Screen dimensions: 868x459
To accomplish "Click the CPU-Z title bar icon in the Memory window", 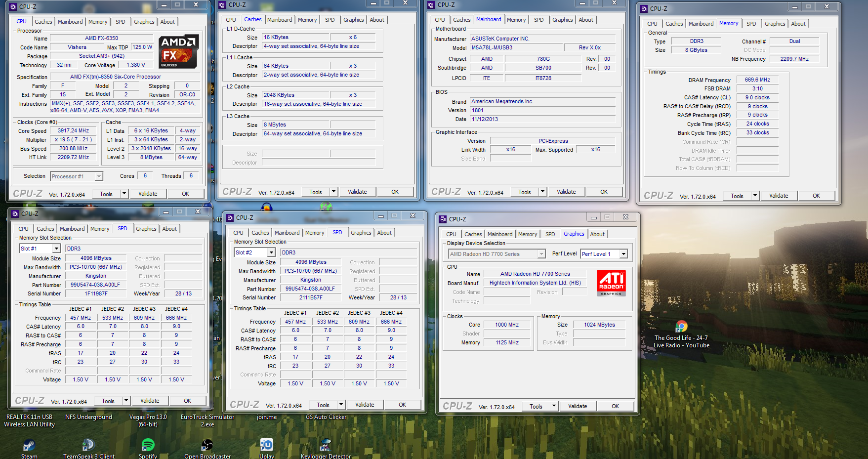I will pyautogui.click(x=644, y=9).
